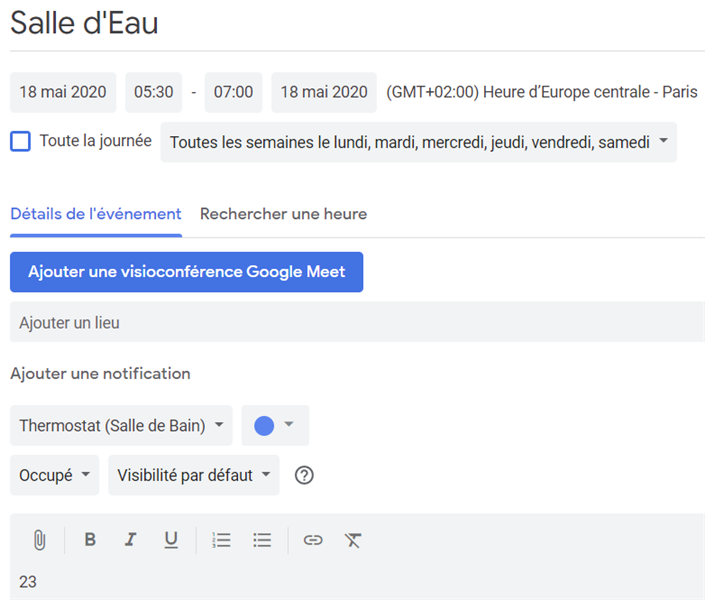Viewport: 705px width, 600px height.
Task: Select the Détails de l'événement tab
Action: coord(96,214)
